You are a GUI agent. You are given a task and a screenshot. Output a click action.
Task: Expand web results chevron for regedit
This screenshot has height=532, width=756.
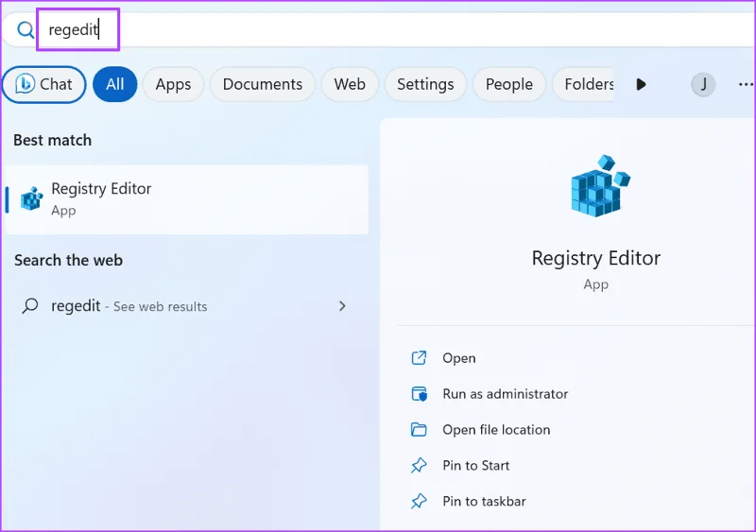[x=342, y=306]
